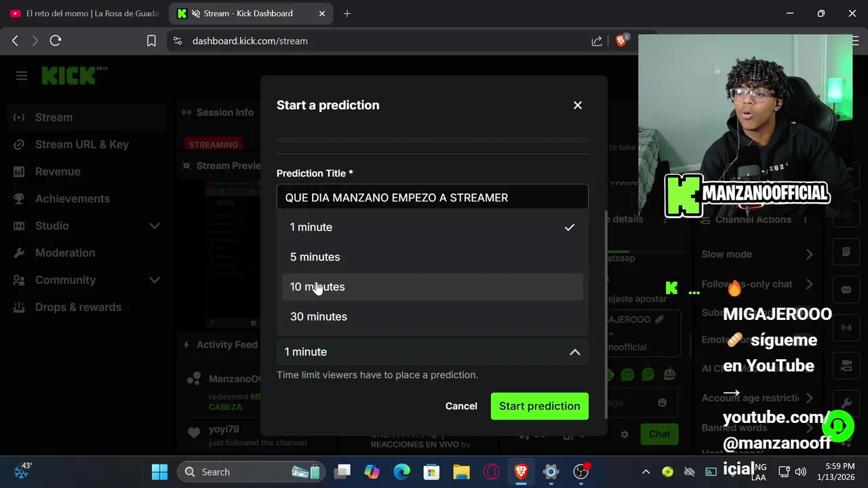Close the Kick Dashboard tab
The height and width of the screenshot is (488, 868).
pyautogui.click(x=322, y=14)
